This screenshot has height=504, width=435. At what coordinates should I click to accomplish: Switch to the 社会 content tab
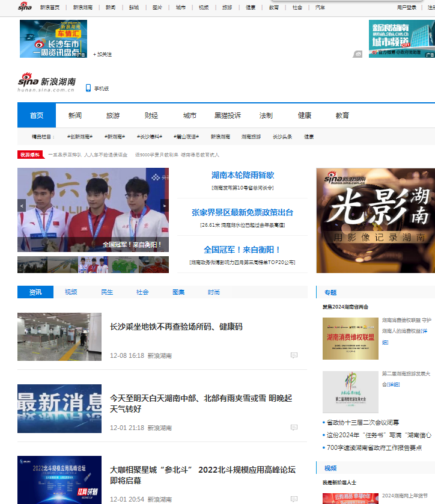click(142, 292)
